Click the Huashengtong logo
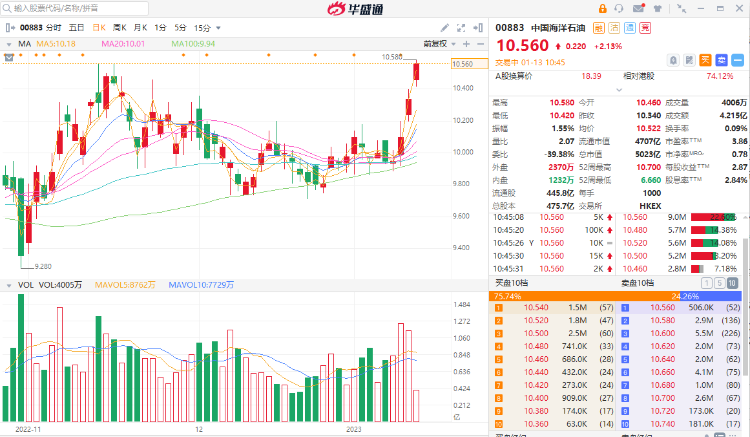This screenshot has width=750, height=437. pyautogui.click(x=355, y=9)
